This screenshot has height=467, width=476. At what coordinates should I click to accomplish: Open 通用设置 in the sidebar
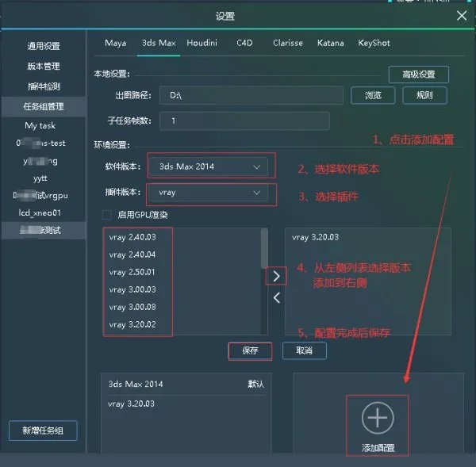[44, 46]
